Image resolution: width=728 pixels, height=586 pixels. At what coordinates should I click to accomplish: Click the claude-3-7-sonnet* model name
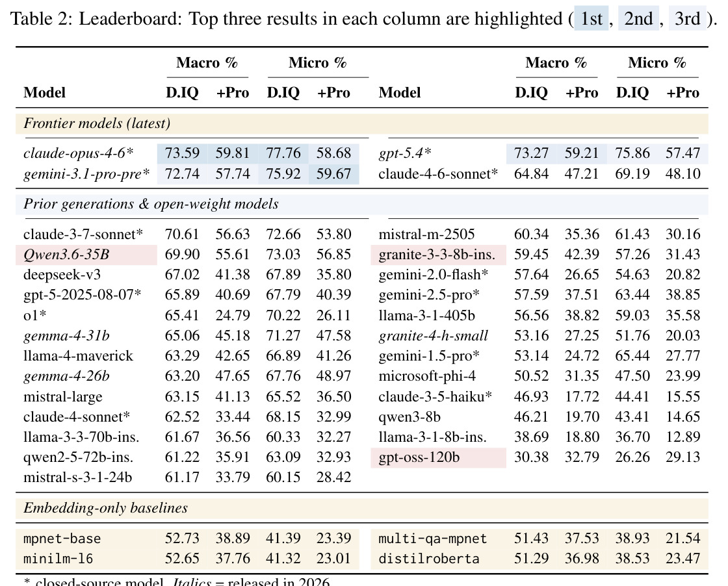[83, 235]
